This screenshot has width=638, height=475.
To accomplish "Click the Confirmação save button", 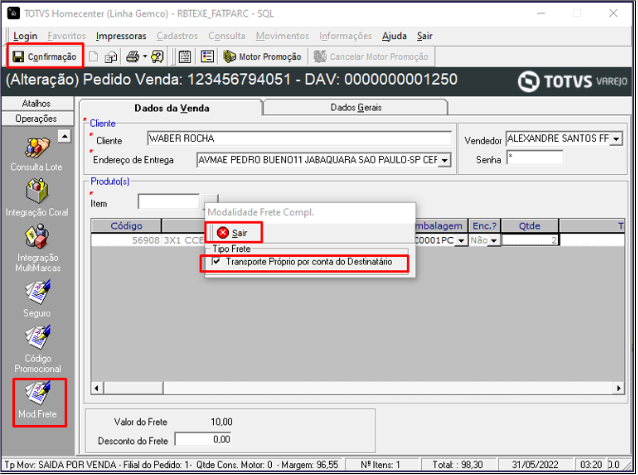I will tap(45, 56).
